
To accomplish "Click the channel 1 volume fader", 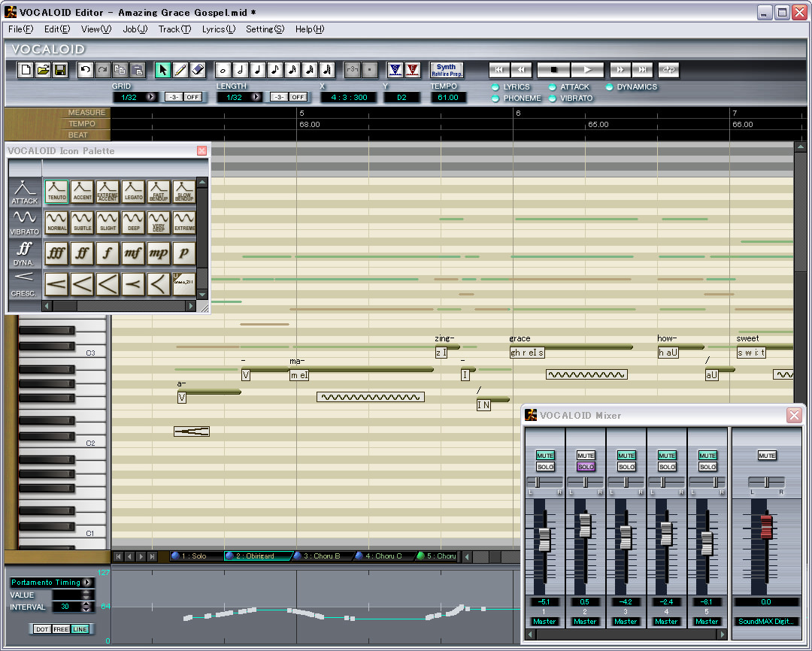I will coord(545,540).
